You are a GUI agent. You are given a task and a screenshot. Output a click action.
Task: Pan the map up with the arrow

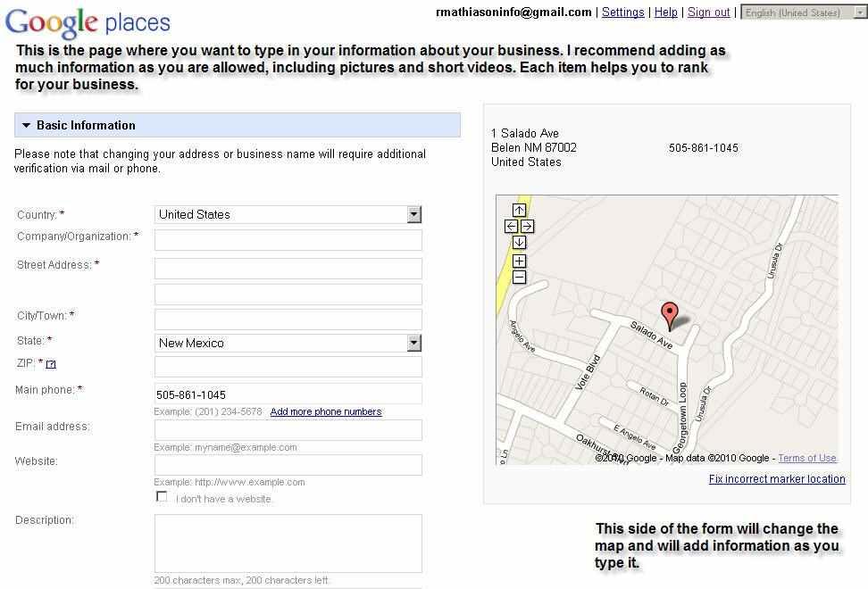coord(519,211)
